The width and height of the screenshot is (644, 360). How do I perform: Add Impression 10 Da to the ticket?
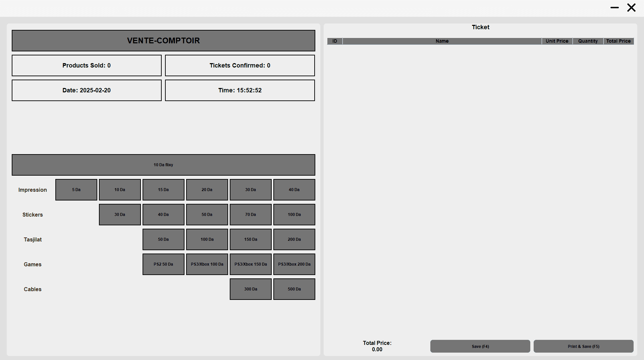[x=120, y=190]
